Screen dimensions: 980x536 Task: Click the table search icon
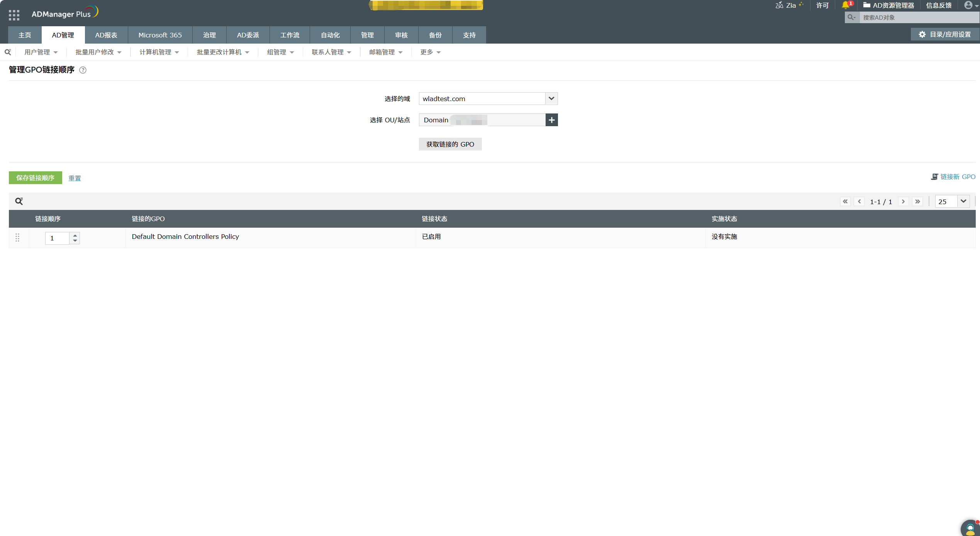[19, 201]
